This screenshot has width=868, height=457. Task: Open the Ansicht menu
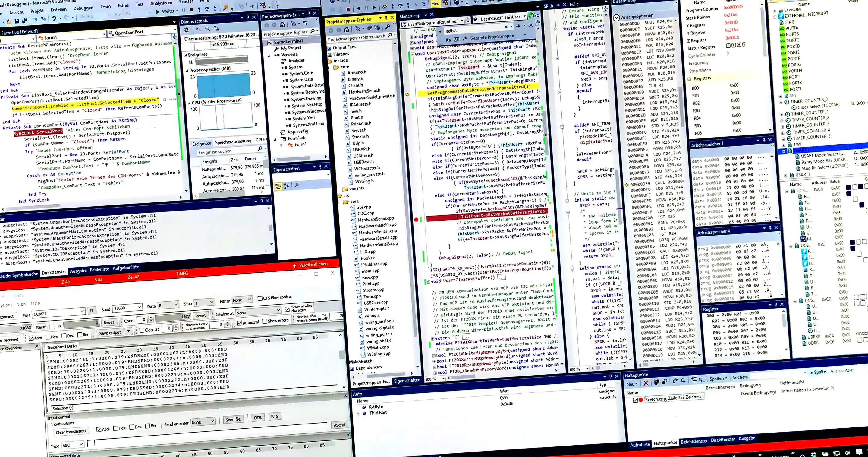click(x=16, y=12)
